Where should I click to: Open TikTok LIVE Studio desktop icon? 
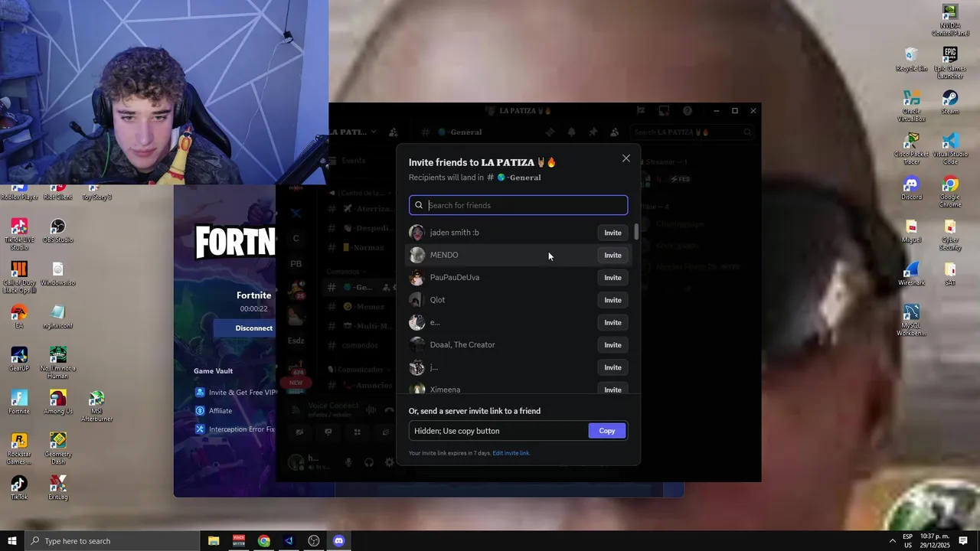coord(19,234)
